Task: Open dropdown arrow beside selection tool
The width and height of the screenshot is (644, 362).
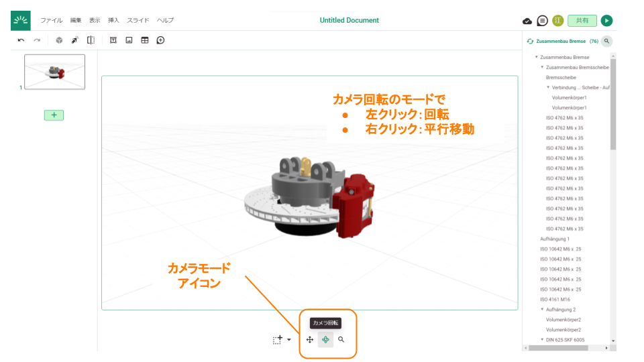Action: 289,340
